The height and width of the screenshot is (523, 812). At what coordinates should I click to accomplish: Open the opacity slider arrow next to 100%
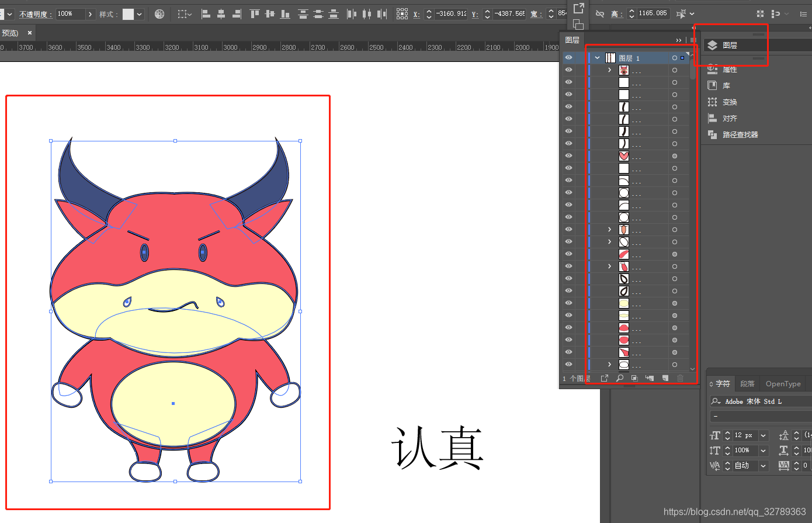tap(90, 14)
